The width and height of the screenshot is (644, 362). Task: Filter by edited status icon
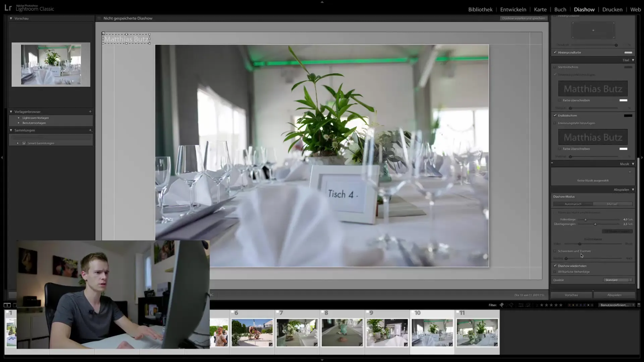tap(521, 305)
